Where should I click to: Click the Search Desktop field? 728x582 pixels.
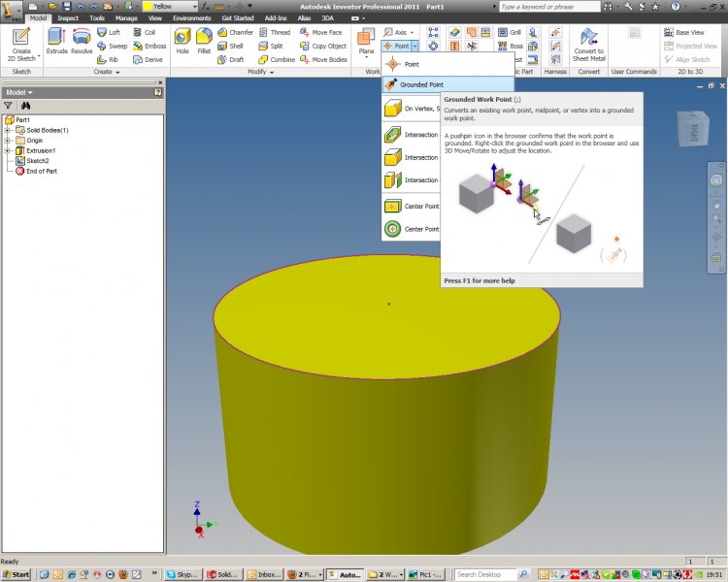pos(485,574)
